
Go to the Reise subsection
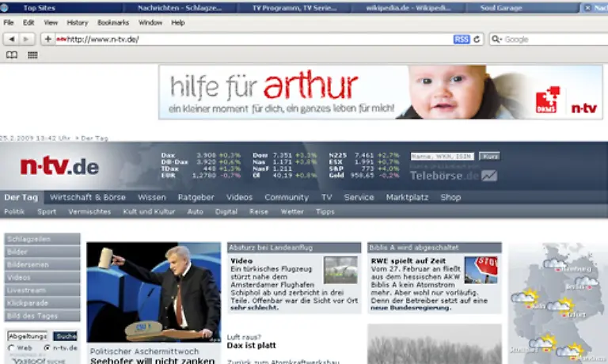(x=259, y=211)
